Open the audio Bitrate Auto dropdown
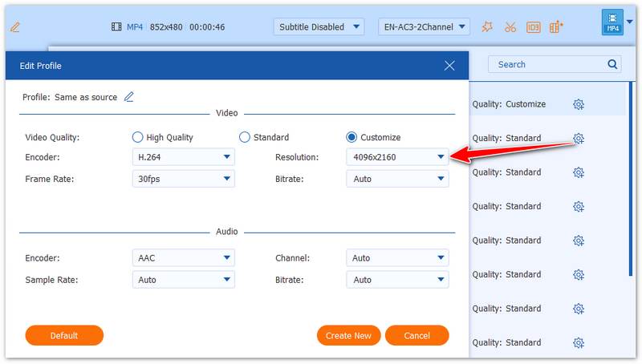642x364 pixels. pos(397,280)
